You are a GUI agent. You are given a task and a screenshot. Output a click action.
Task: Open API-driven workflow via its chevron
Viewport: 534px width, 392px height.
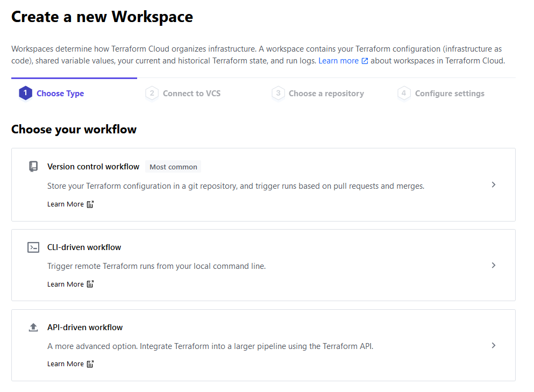pyautogui.click(x=494, y=345)
